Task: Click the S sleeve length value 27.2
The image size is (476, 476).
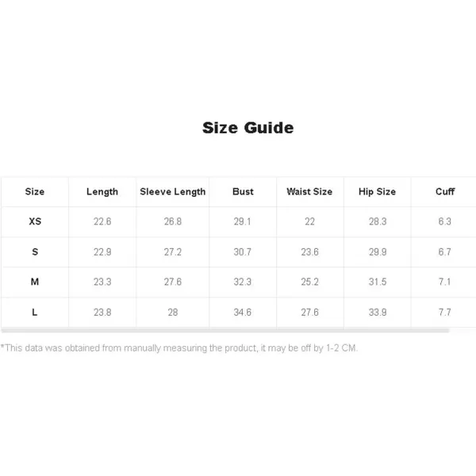Action: tap(173, 252)
